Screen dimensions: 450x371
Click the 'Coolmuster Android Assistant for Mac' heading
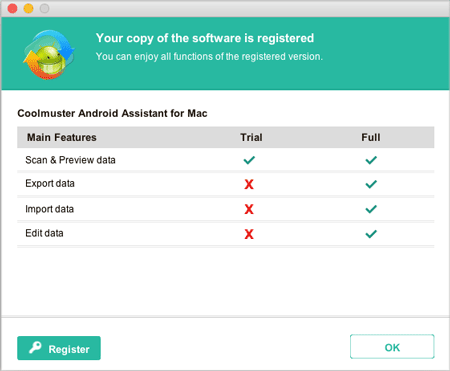pos(112,113)
